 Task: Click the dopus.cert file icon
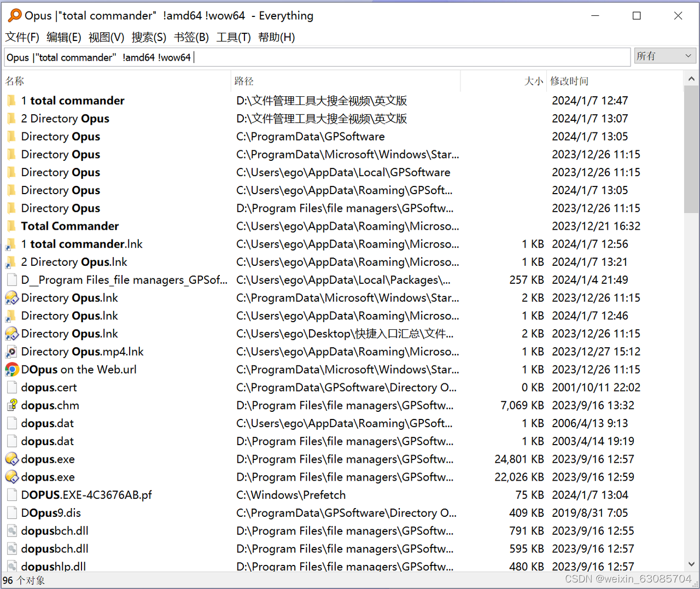(x=11, y=388)
